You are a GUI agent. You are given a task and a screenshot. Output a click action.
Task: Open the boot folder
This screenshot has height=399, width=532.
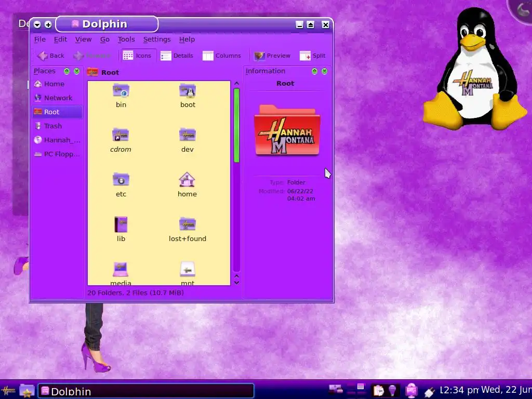point(187,96)
